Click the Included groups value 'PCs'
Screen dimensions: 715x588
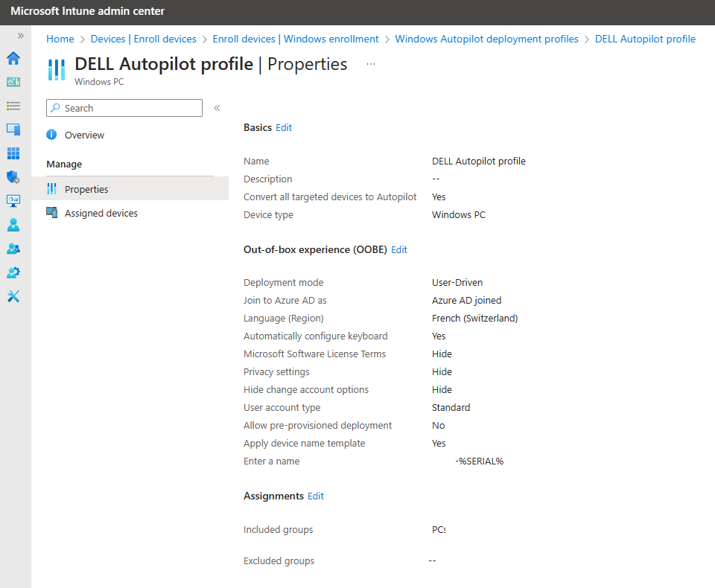pyautogui.click(x=439, y=530)
